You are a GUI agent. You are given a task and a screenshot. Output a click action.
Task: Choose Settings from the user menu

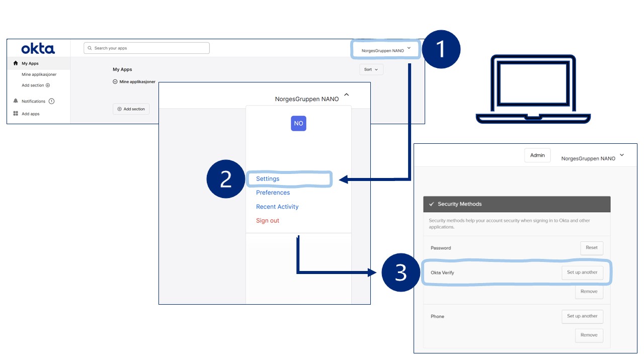click(x=268, y=178)
